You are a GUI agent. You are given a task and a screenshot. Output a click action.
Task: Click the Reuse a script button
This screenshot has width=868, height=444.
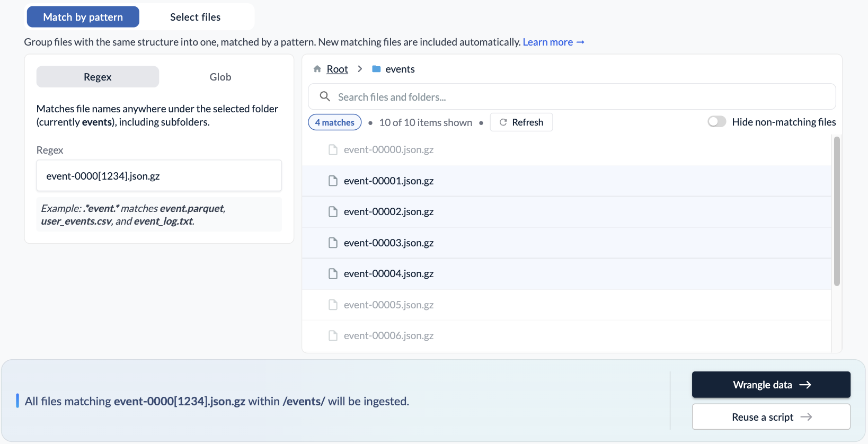[771, 417]
